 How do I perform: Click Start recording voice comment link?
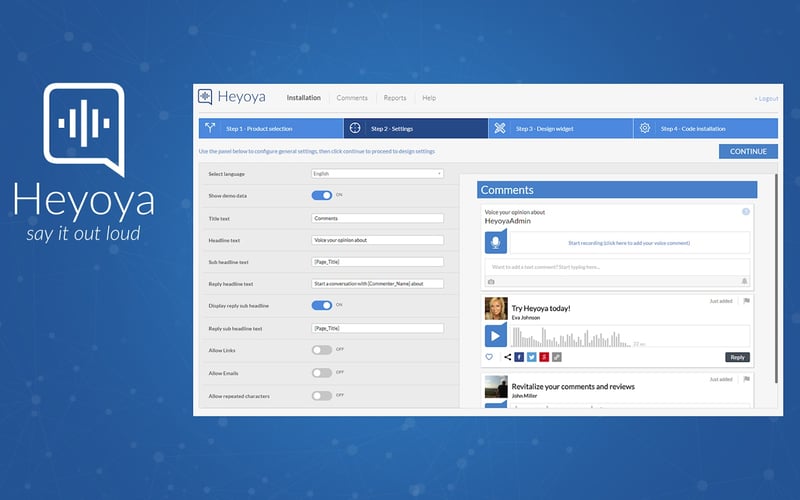click(629, 243)
